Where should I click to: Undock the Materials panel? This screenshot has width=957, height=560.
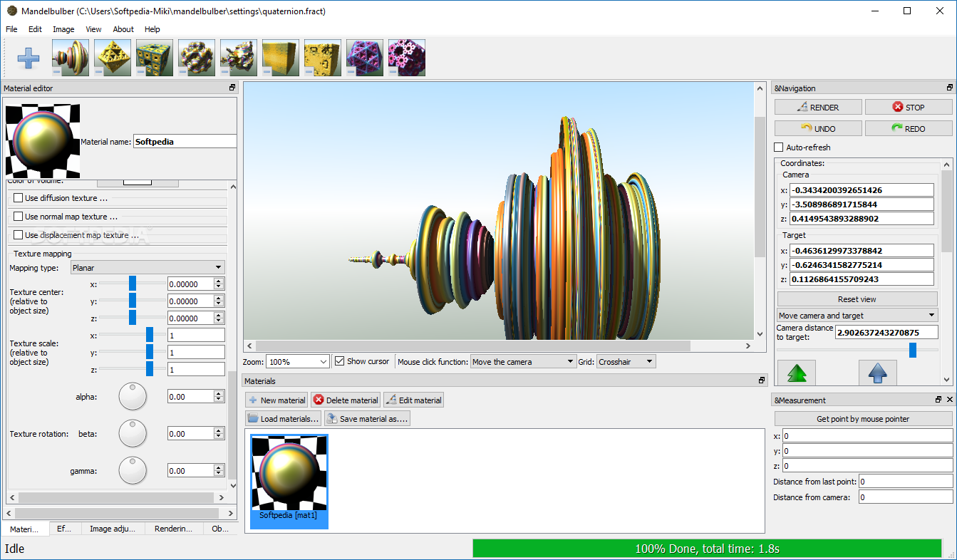point(762,380)
